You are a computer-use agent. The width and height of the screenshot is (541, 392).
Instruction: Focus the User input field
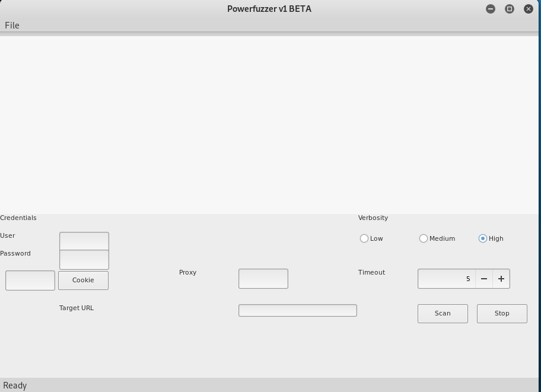[84, 241]
